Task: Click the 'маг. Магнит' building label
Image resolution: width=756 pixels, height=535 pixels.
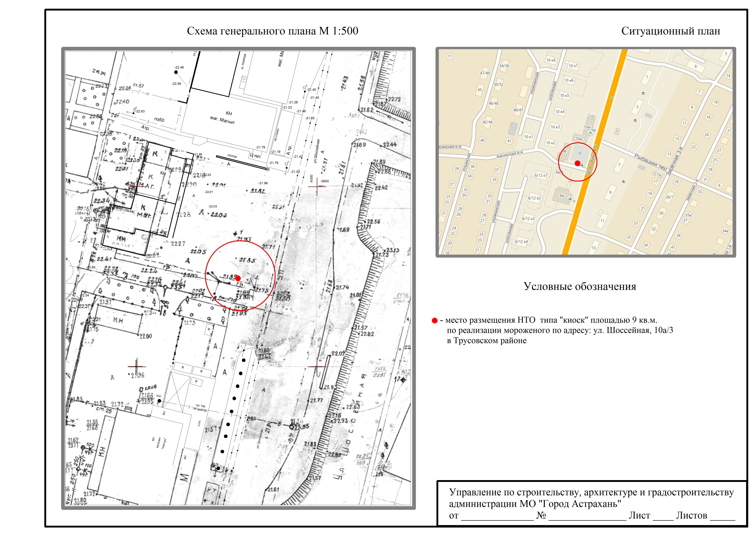Action: tap(223, 120)
